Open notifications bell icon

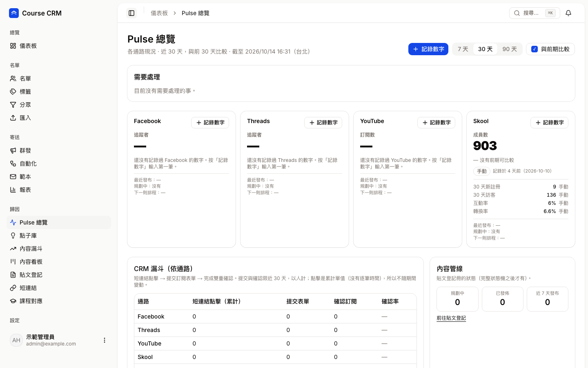point(568,13)
